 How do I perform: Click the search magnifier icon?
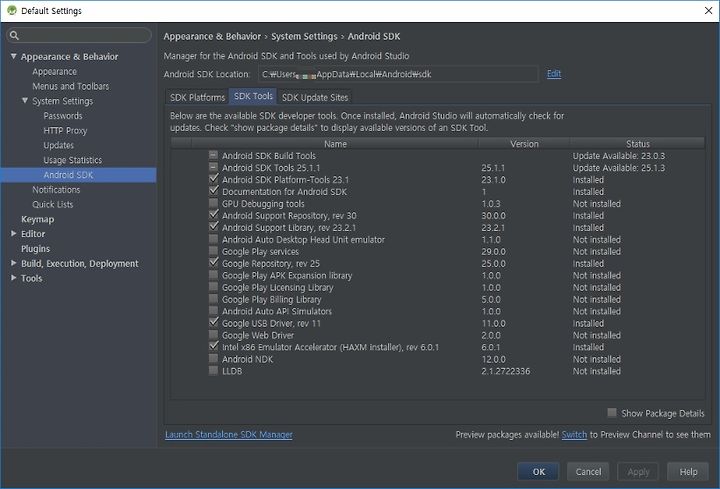coord(14,35)
